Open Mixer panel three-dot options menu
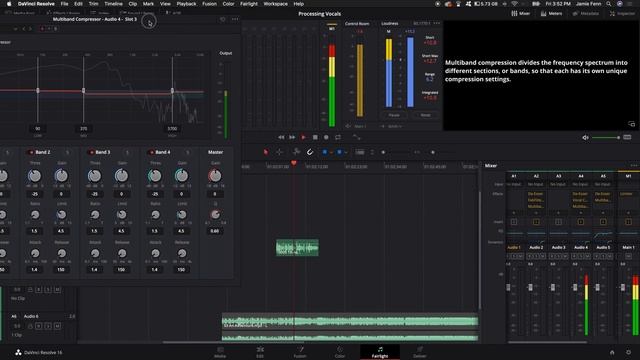This screenshot has height=360, width=640. click(x=633, y=165)
